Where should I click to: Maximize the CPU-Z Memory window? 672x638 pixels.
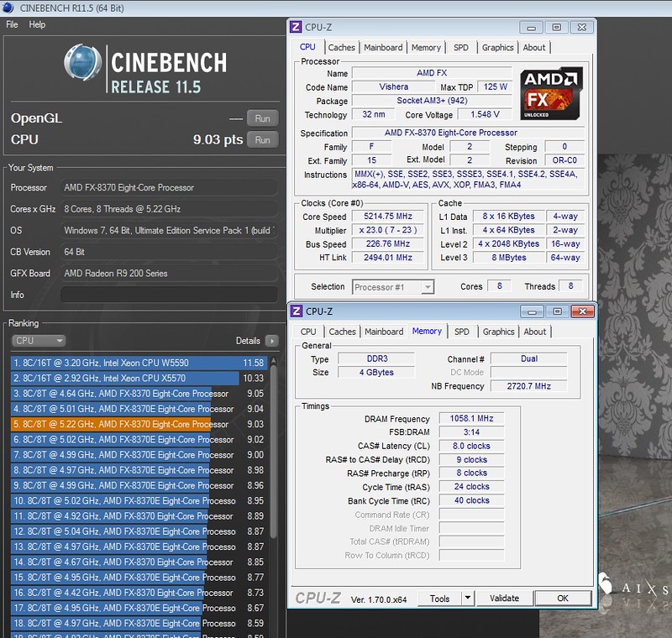[557, 311]
